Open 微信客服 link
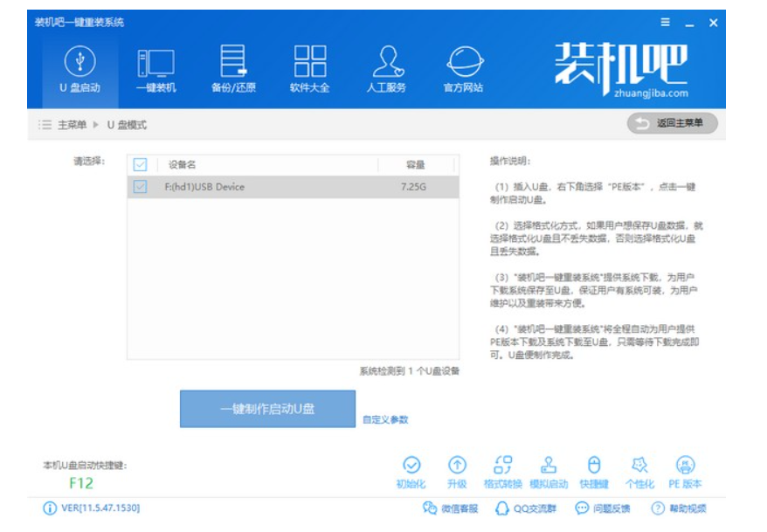The height and width of the screenshot is (532, 767). pos(450,508)
